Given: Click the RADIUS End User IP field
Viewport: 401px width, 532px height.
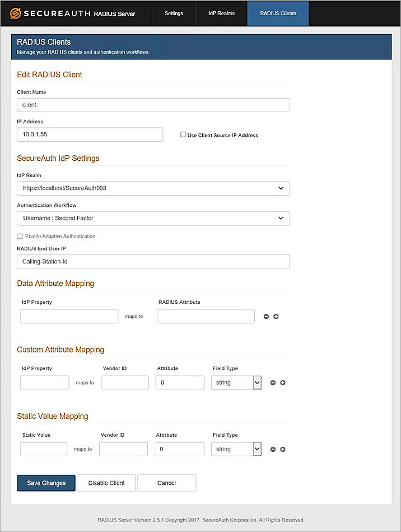Looking at the screenshot, I should pyautogui.click(x=153, y=262).
